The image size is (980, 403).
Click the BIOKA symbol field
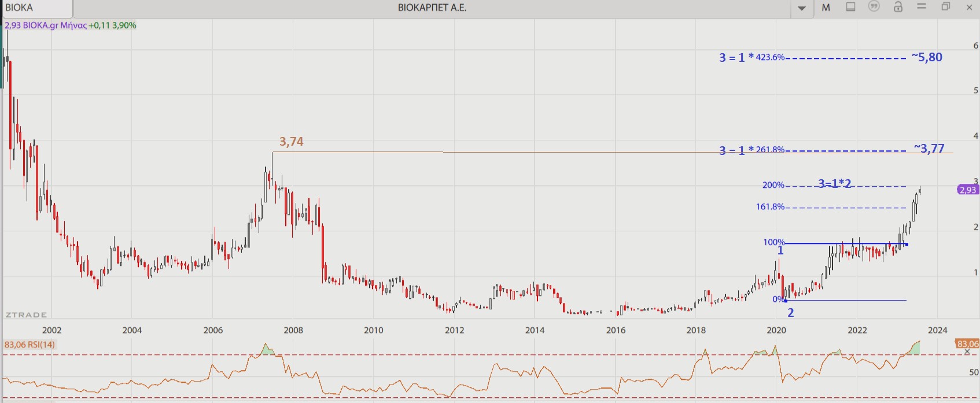(36, 8)
